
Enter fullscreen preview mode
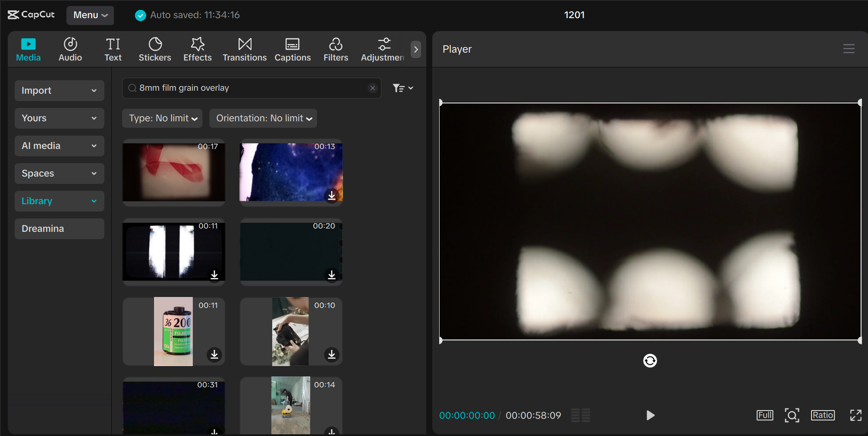pos(855,415)
